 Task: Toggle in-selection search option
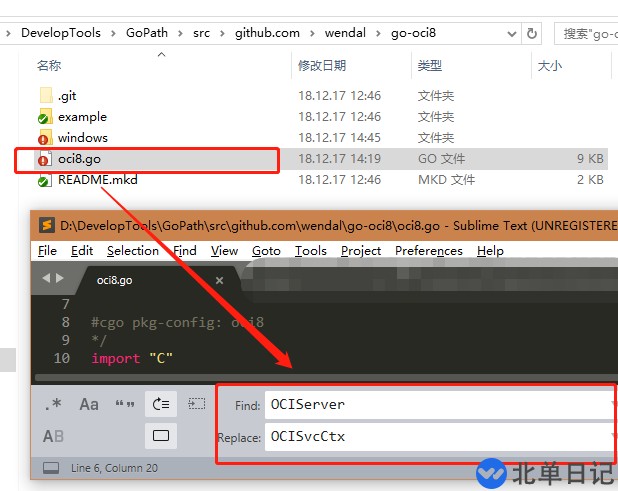click(196, 404)
